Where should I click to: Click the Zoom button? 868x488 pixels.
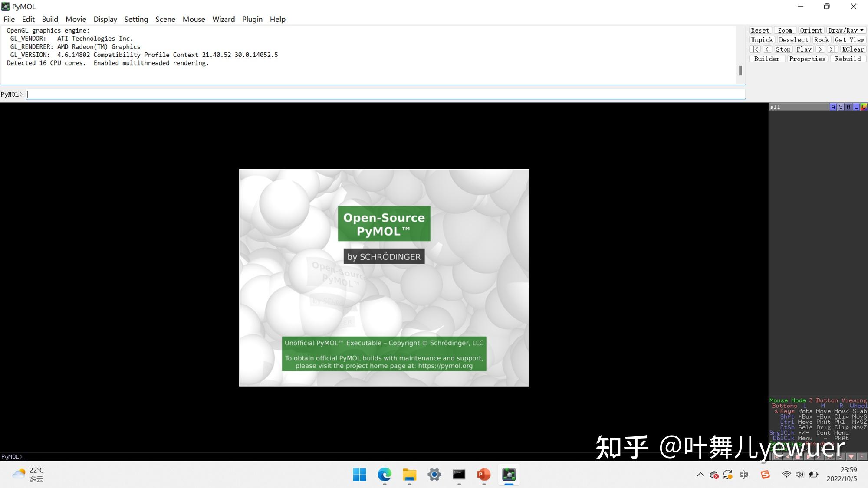[x=785, y=30]
